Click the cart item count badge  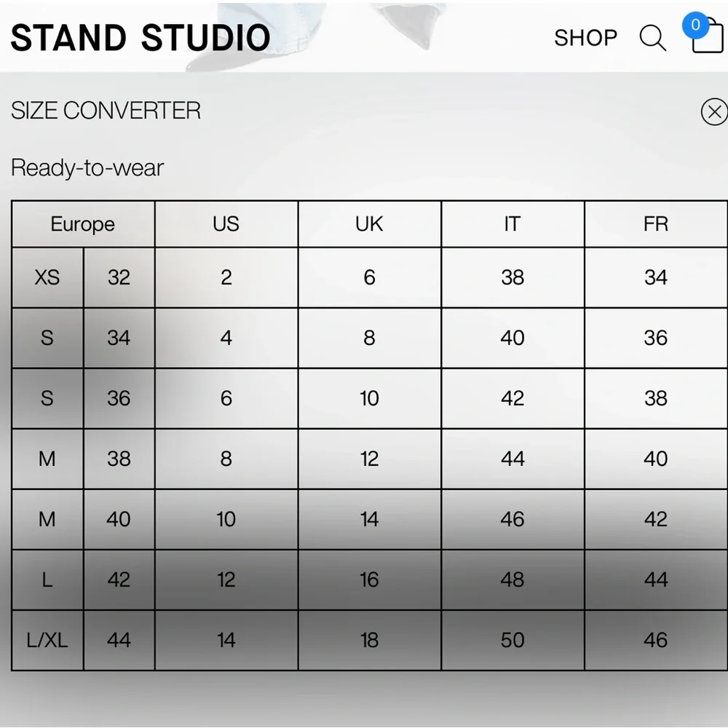695,25
